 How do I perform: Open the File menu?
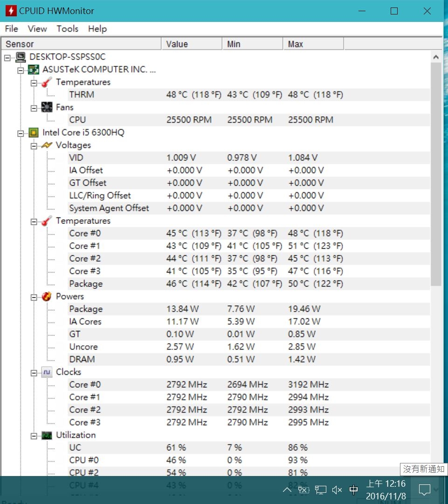12,29
